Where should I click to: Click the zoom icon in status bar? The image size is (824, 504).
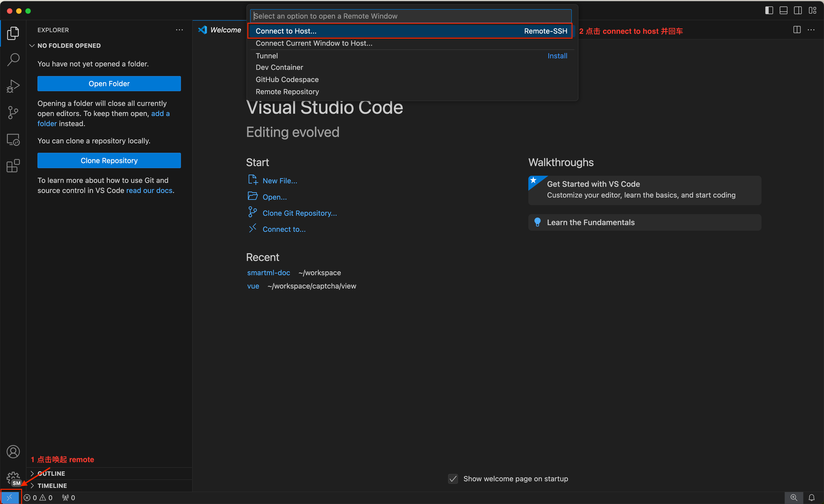794,498
